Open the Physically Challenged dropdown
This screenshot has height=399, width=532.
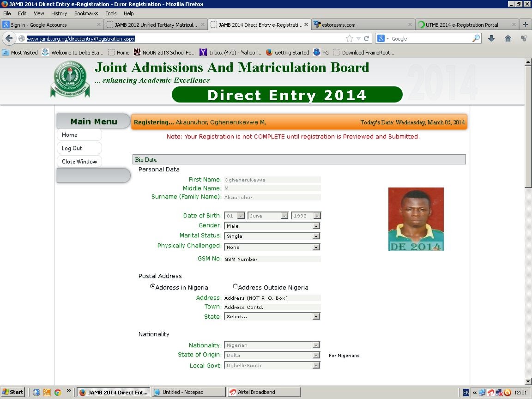click(272, 247)
